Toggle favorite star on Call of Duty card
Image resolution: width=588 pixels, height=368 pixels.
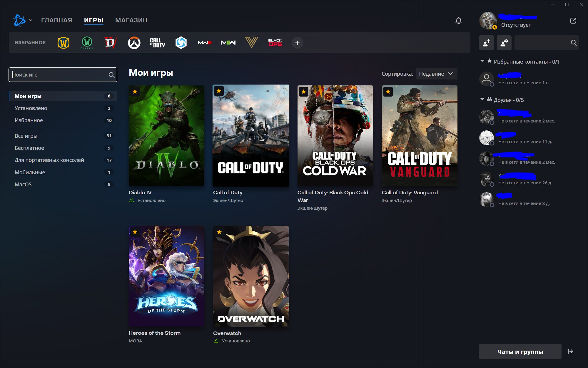219,91
